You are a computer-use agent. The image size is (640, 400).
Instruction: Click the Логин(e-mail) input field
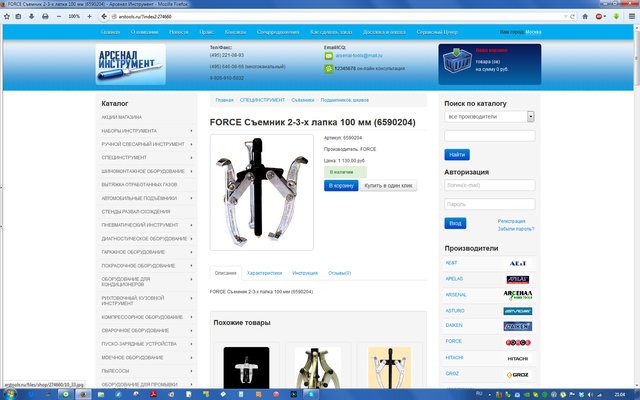pos(489,185)
